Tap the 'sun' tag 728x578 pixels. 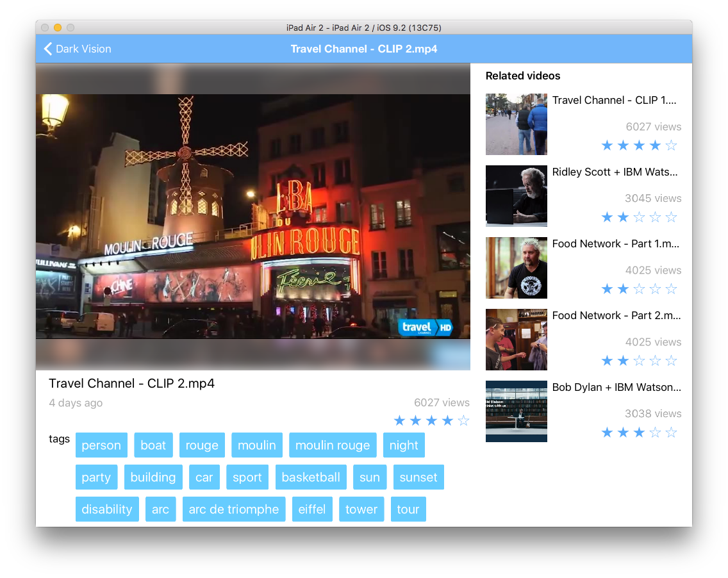(370, 477)
